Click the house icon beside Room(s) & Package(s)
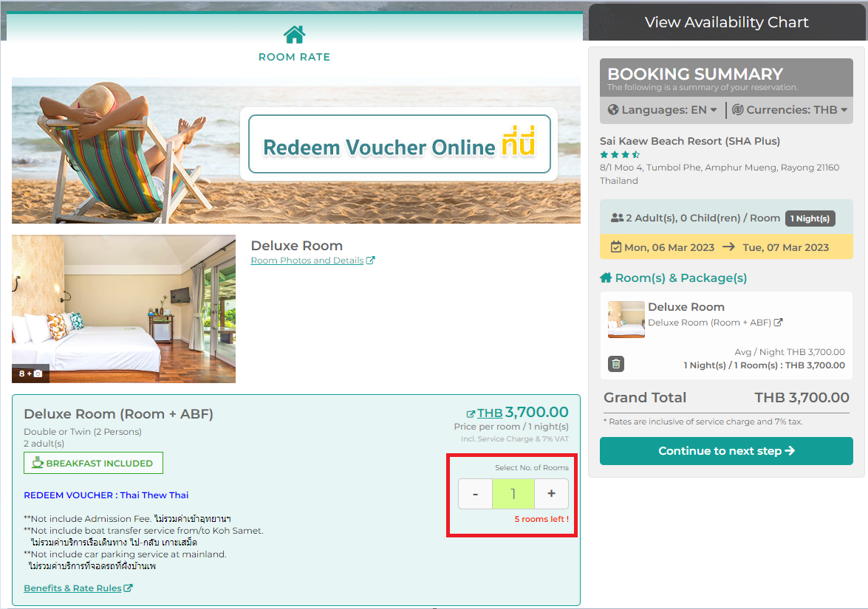868x609 pixels. click(x=606, y=278)
